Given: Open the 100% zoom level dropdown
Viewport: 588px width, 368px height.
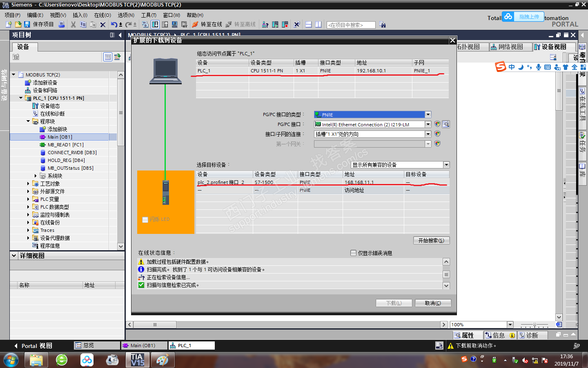Looking at the screenshot, I should click(510, 325).
